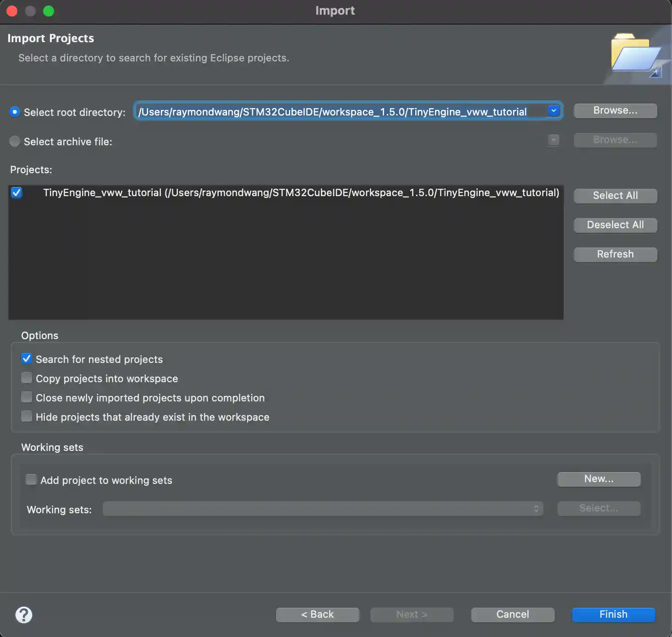The width and height of the screenshot is (672, 637).
Task: Click the Select... working sets button
Action: click(x=599, y=508)
